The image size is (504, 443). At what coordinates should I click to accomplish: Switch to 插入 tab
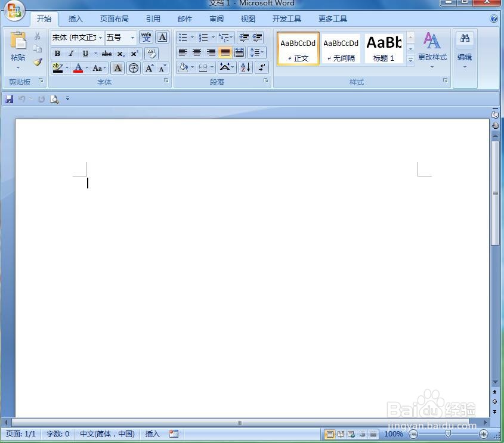pyautogui.click(x=76, y=19)
